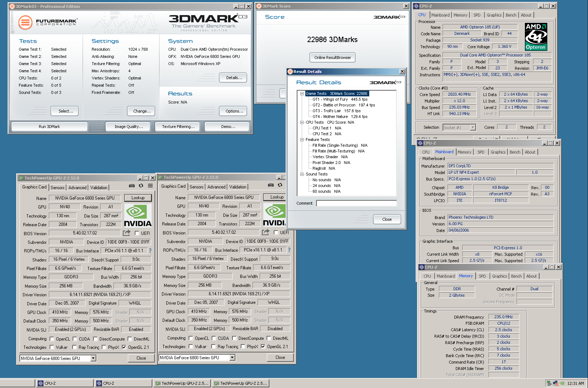Click the Futuremark Corporation logo

pos(48,22)
